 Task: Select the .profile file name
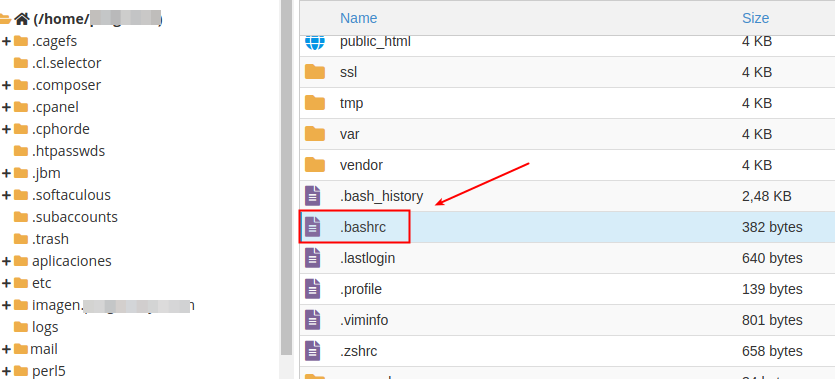[361, 289]
